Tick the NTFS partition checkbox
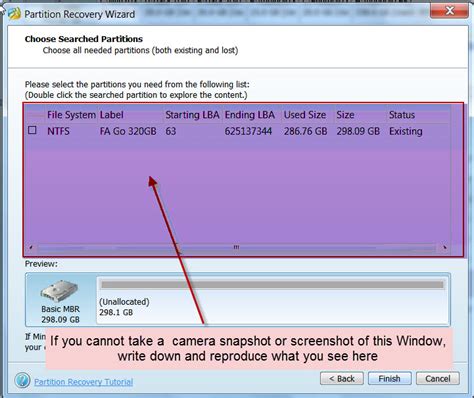Screen dimensions: 474x398 coord(32,130)
